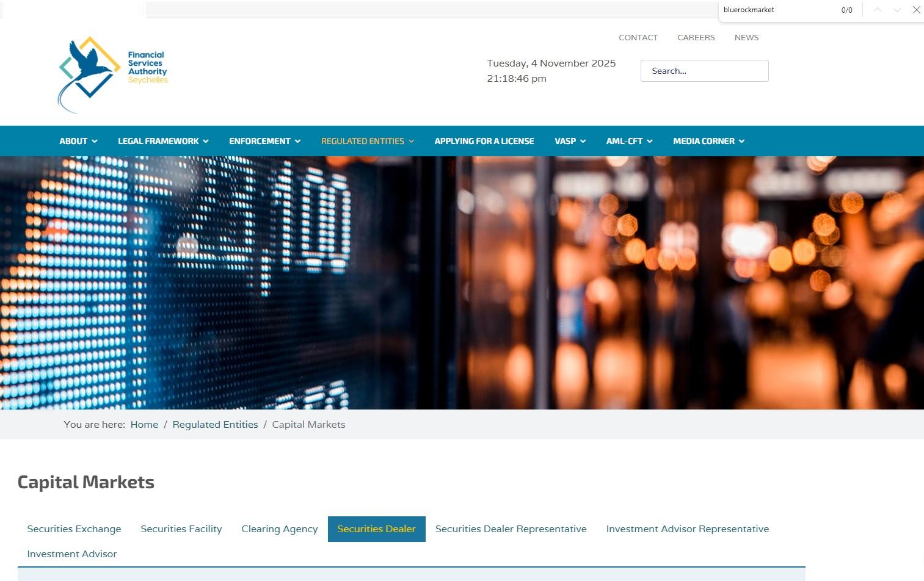Open APPLYING FOR A LICENSE page

click(x=484, y=141)
